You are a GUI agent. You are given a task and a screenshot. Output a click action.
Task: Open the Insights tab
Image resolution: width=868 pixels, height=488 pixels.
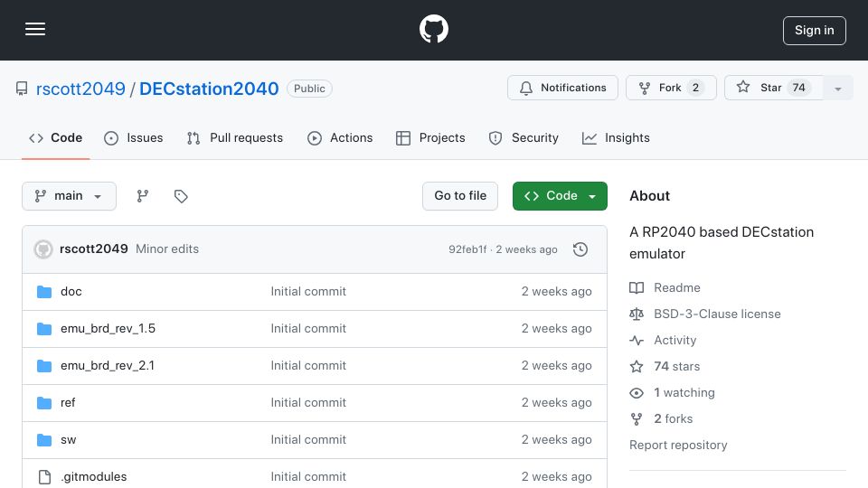click(x=616, y=137)
